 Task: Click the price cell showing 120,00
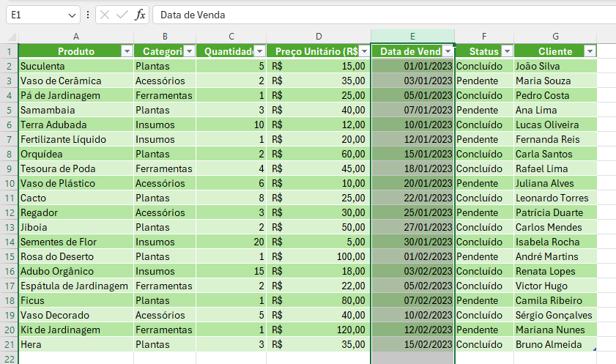(x=319, y=330)
